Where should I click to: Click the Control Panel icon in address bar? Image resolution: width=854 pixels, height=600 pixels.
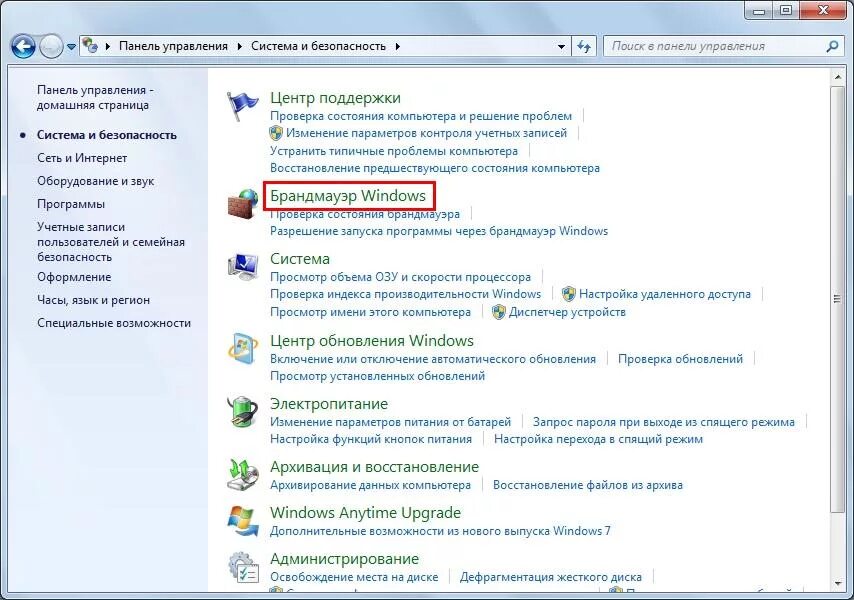tap(90, 46)
